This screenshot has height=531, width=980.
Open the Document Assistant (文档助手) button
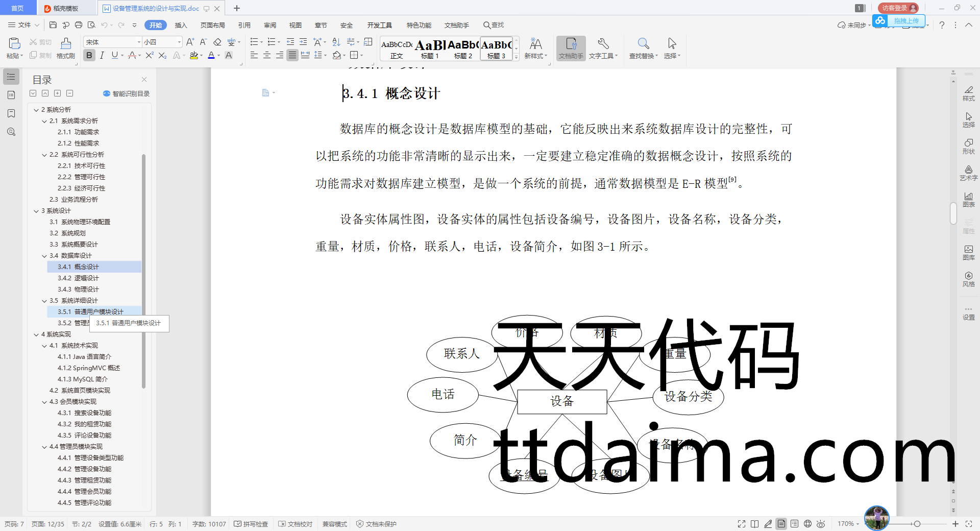pyautogui.click(x=571, y=48)
